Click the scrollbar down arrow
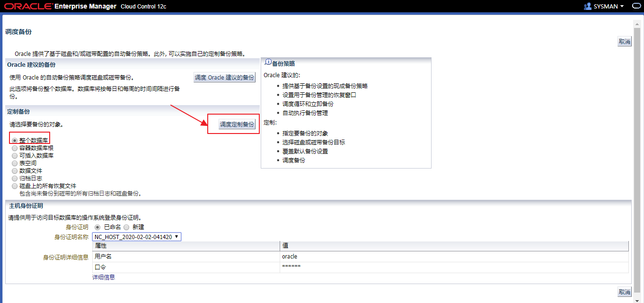The image size is (644, 303). point(637,300)
